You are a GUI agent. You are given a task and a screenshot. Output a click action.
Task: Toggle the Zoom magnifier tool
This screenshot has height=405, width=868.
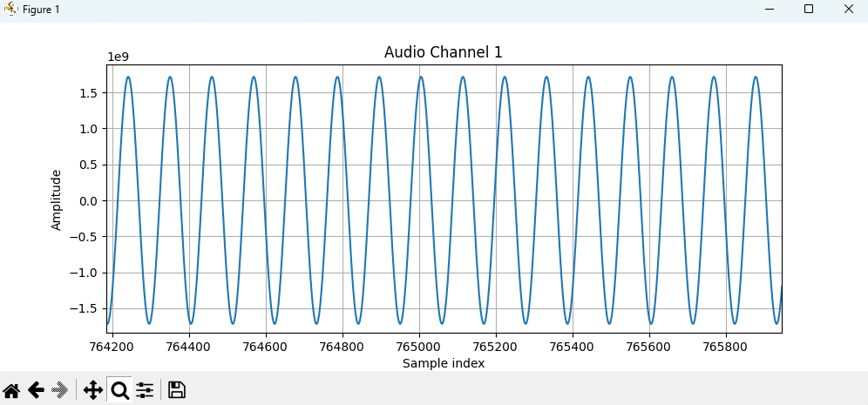point(119,390)
